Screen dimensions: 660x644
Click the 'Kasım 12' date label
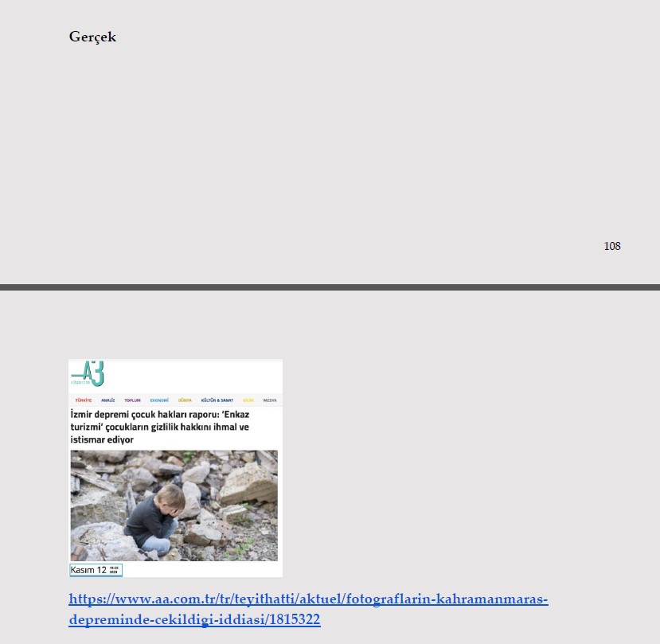[x=88, y=570]
